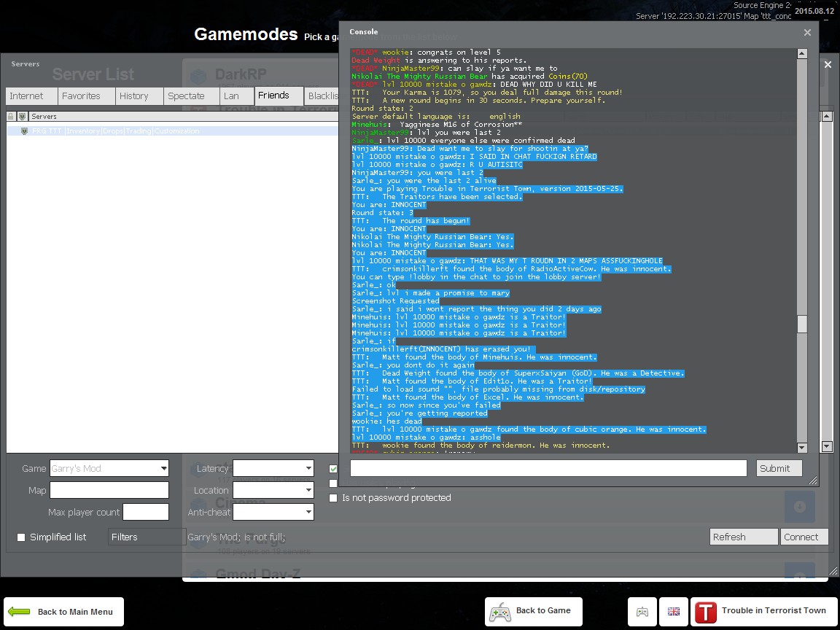Click console line 'Round state: 2'
The height and width of the screenshot is (630, 840).
click(x=382, y=109)
